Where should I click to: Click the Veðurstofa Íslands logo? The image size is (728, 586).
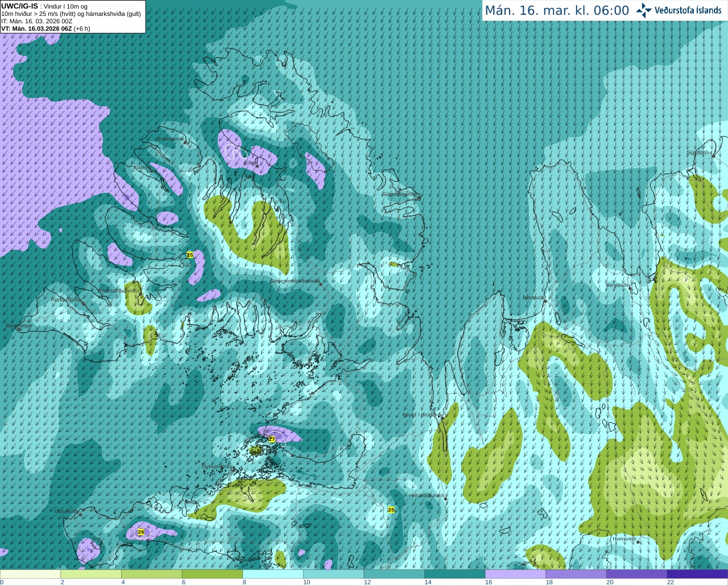[679, 10]
